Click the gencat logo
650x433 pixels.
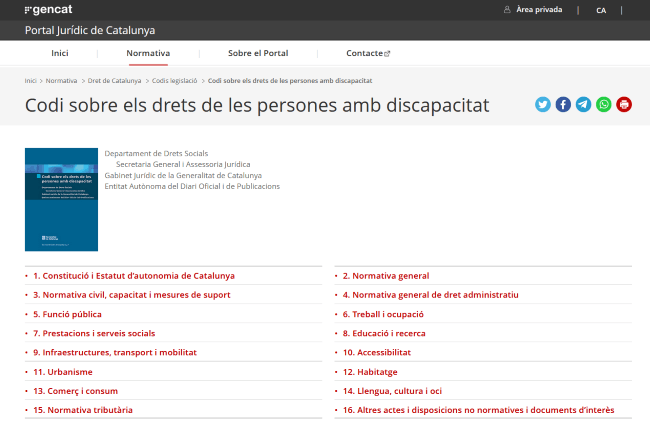(49, 10)
